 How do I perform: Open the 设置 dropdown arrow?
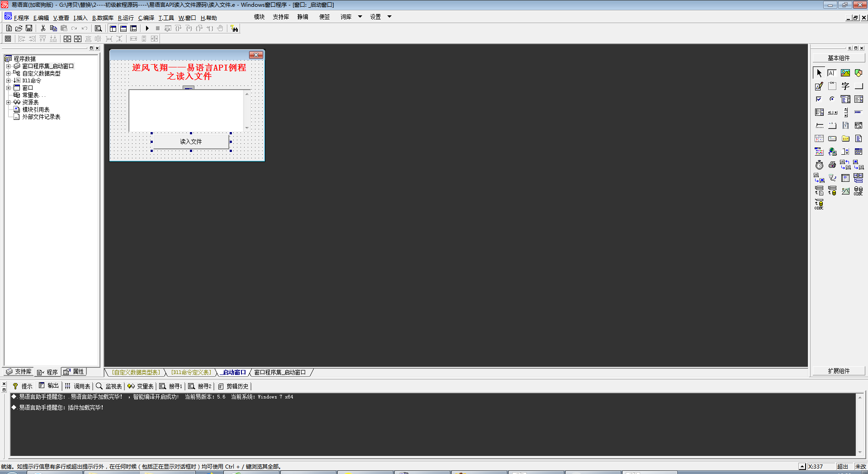pos(389,17)
